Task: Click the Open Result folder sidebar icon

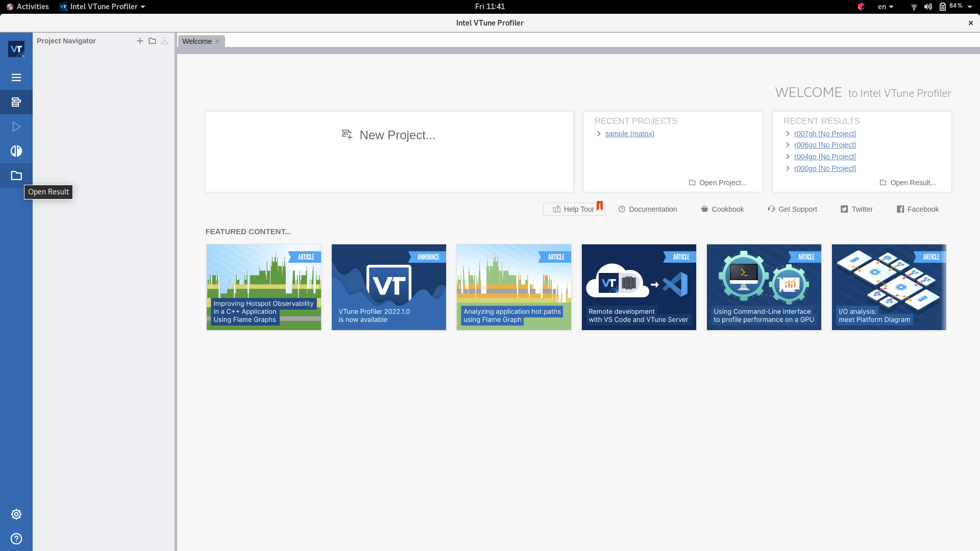Action: 16,176
